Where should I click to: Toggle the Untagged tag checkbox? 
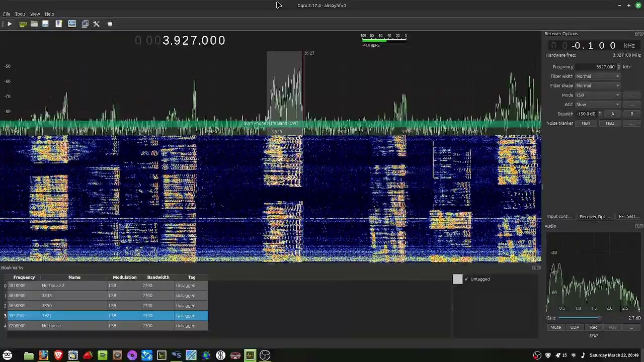(x=466, y=279)
